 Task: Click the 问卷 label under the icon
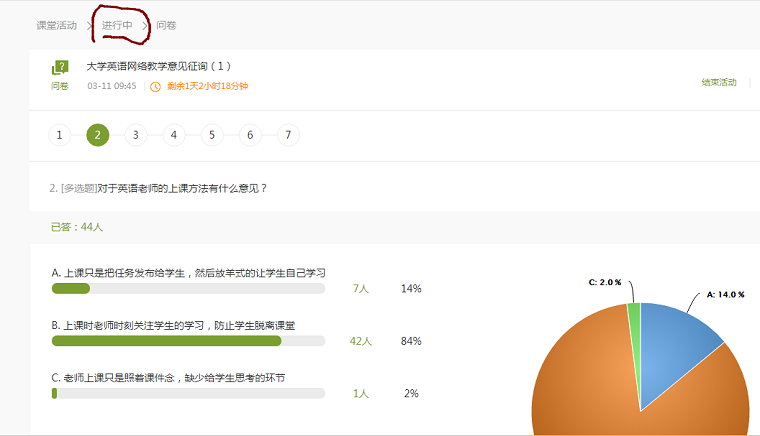(60, 86)
